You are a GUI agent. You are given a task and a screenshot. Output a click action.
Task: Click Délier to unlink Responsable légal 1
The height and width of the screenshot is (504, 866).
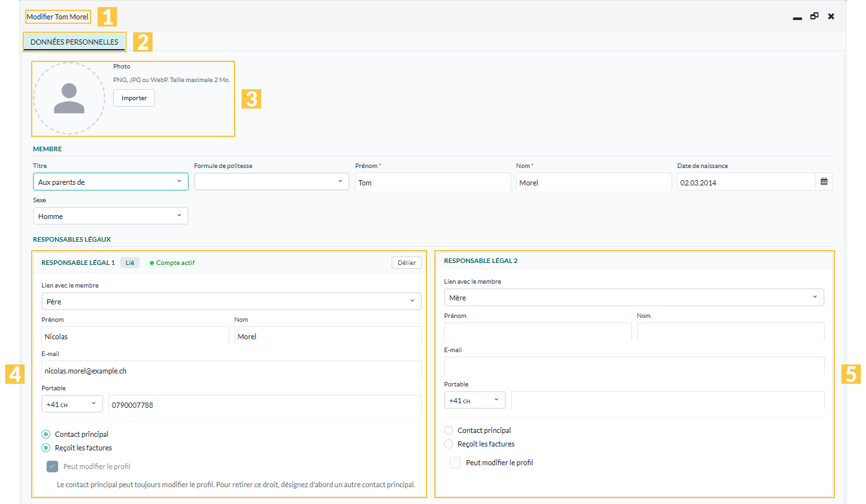(x=407, y=262)
